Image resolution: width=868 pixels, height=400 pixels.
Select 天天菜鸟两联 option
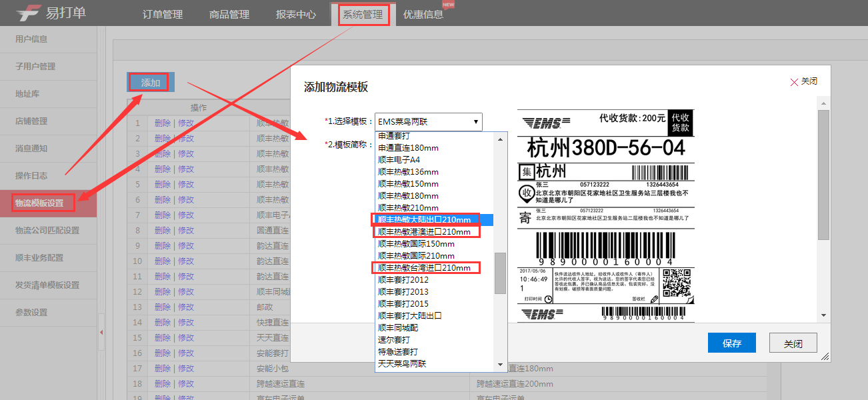(435, 364)
